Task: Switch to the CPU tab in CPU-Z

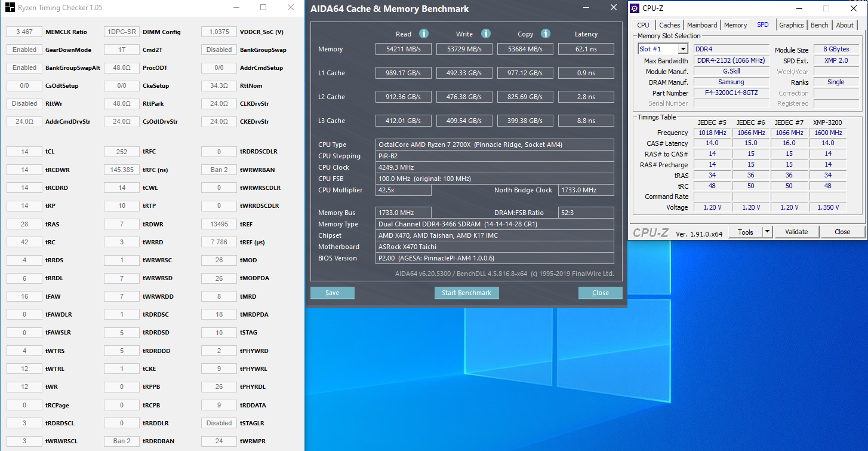Action: pyautogui.click(x=643, y=25)
